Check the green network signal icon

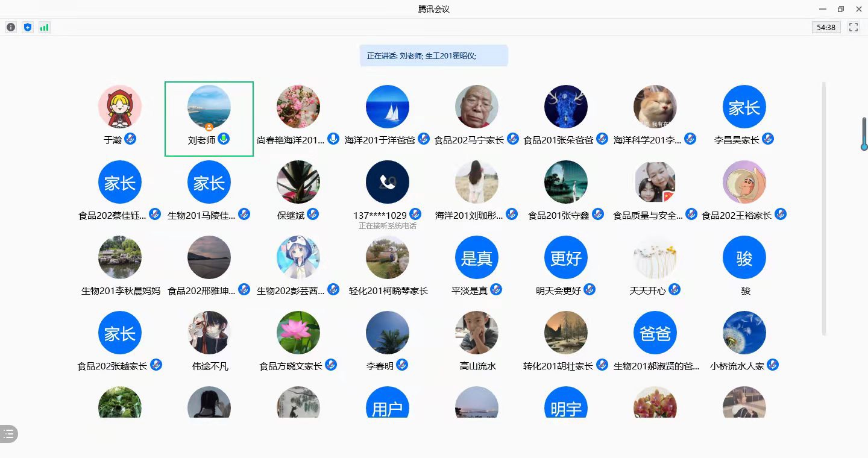(x=44, y=27)
